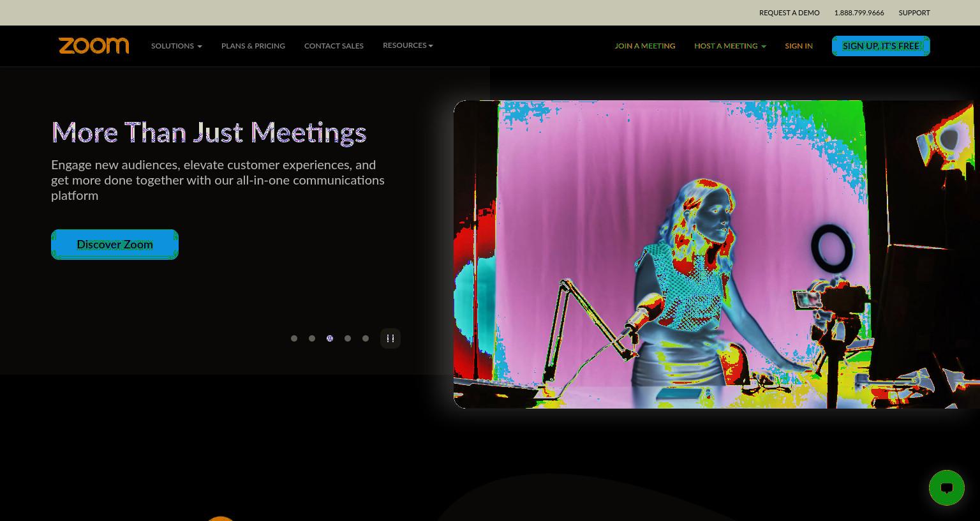Click the Discover Zoom button
The image size is (980, 521).
(x=115, y=245)
